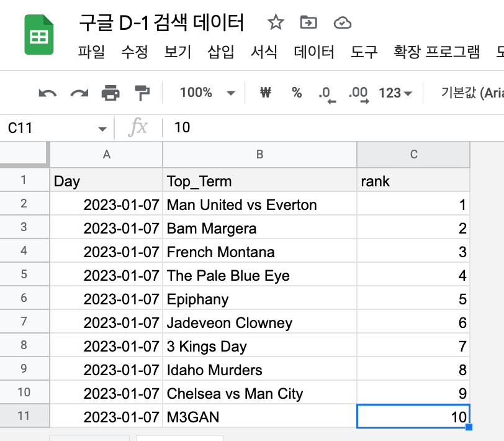
Task: Open the 123 number format dropdown
Action: click(395, 93)
